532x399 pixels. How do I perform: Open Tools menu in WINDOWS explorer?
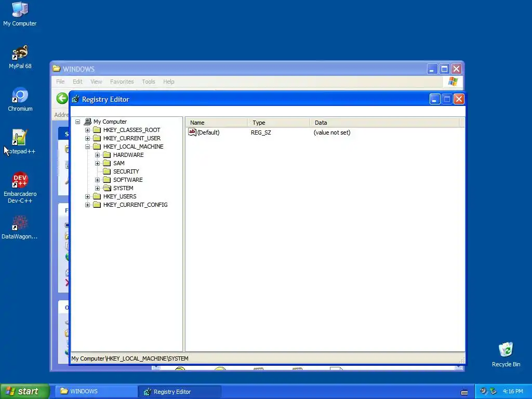149,82
